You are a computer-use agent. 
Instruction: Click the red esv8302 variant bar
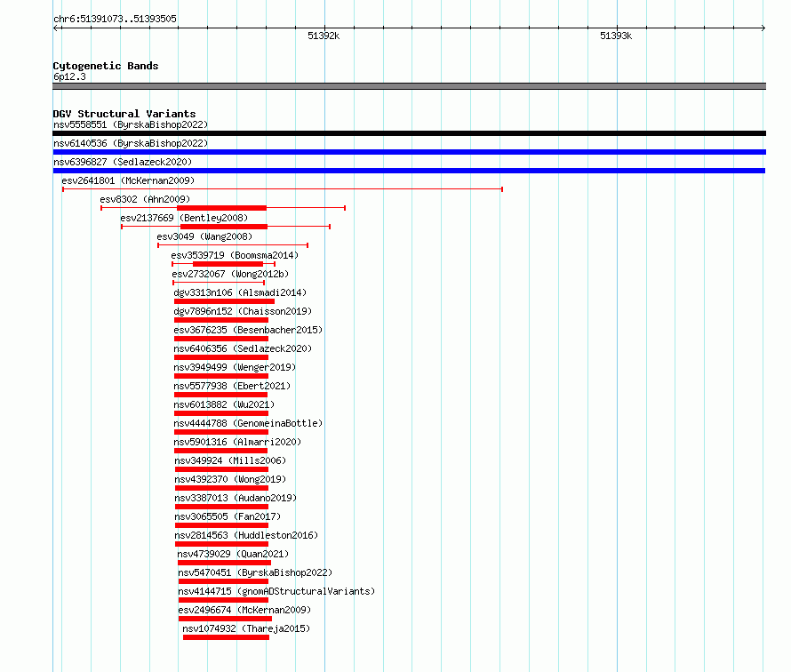pyautogui.click(x=221, y=208)
